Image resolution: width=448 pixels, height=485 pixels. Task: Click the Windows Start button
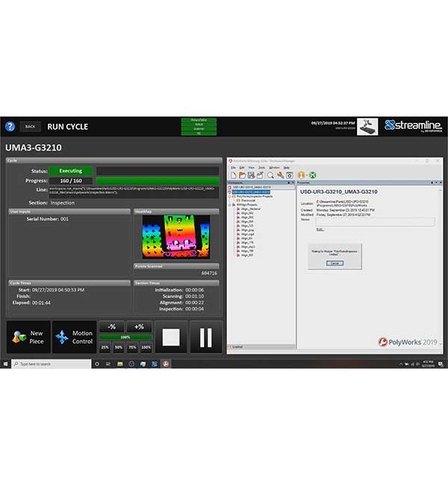click(x=7, y=363)
